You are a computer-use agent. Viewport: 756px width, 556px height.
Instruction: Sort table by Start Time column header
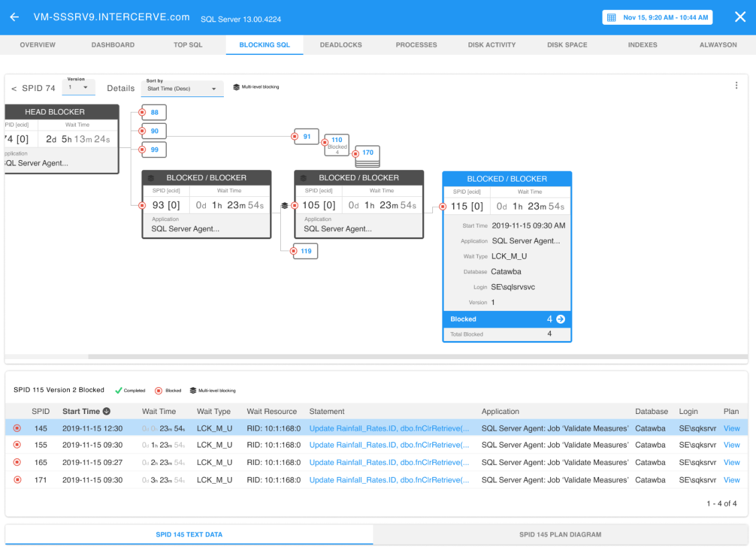81,411
